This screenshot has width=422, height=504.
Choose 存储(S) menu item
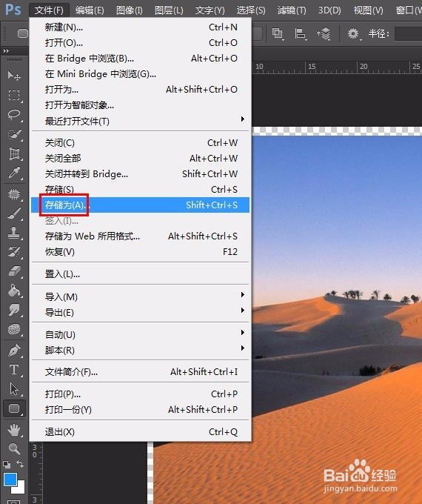pos(140,189)
